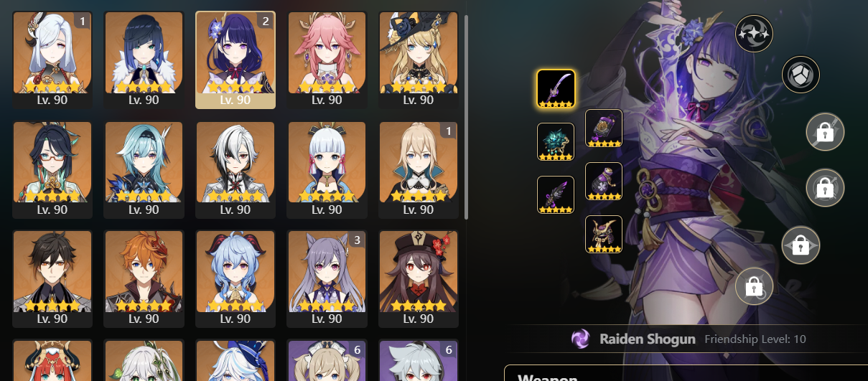Image resolution: width=868 pixels, height=381 pixels.
Task: Click the Raiden Shogun name label
Action: point(648,339)
